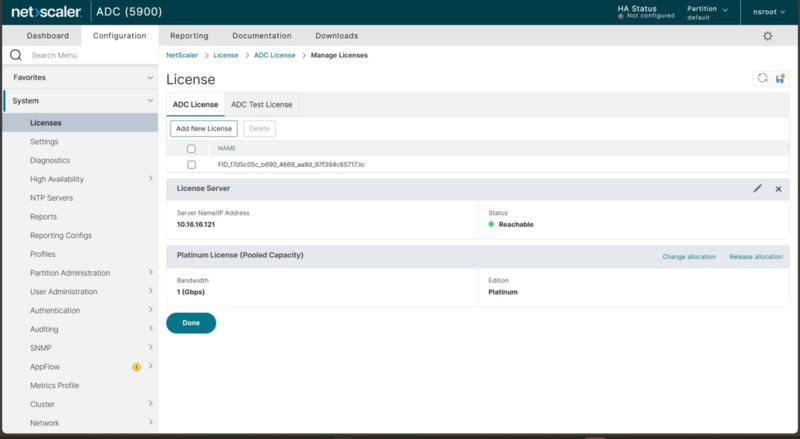Select Licenses in the sidebar
Viewport: 800px width, 439px height.
(80, 123)
